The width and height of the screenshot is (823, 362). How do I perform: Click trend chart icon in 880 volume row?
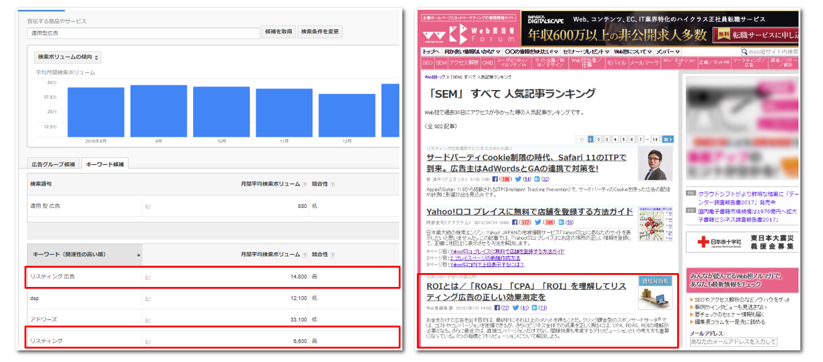(147, 206)
